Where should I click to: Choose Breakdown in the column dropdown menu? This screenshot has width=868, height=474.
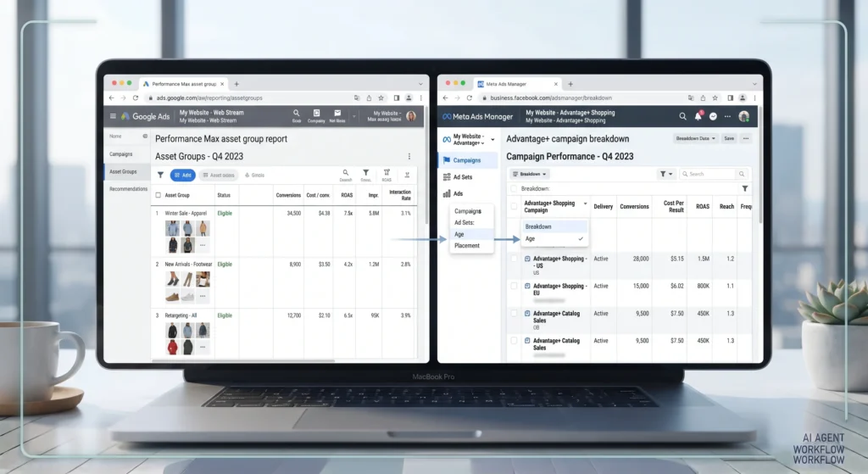554,226
